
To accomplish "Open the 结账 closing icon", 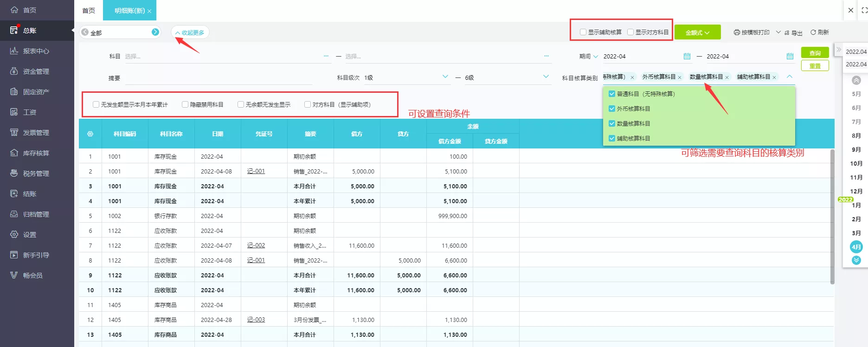I will 14,193.
